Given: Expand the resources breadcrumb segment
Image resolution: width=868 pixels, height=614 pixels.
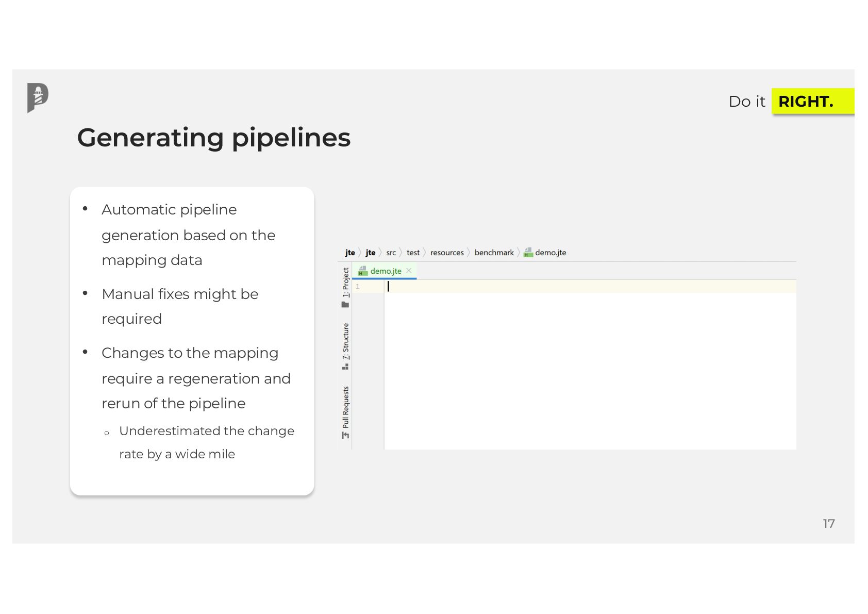Looking at the screenshot, I should coord(447,253).
